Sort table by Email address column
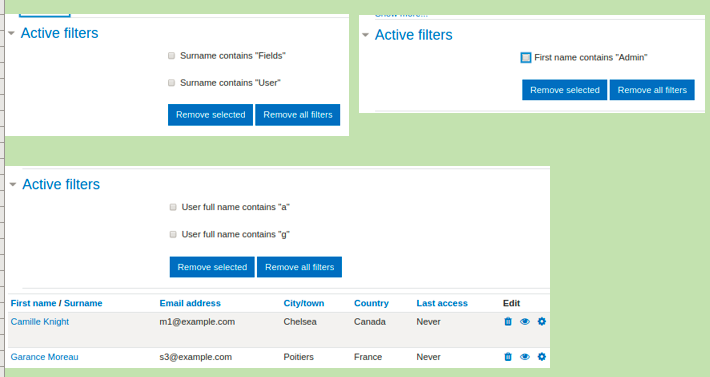The image size is (710, 377). [190, 303]
